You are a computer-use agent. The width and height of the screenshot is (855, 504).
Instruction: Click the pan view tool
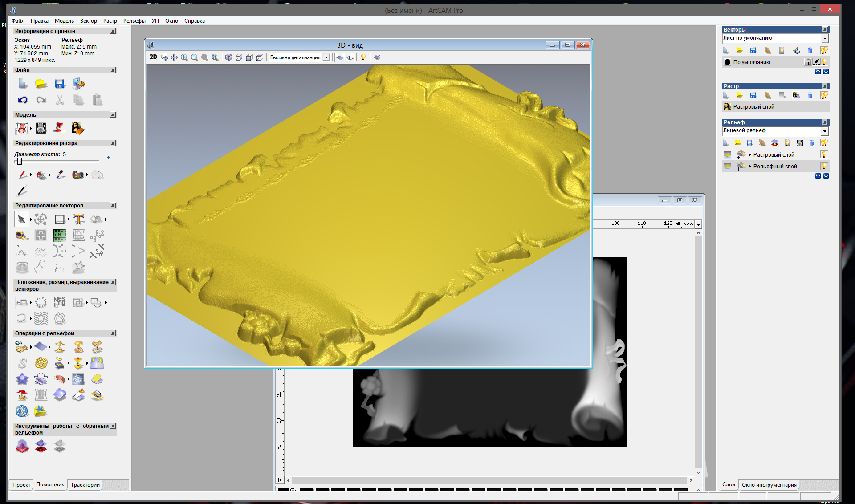coord(174,57)
